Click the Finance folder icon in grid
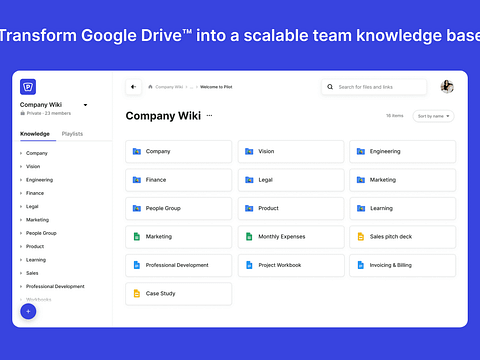 coord(137,180)
